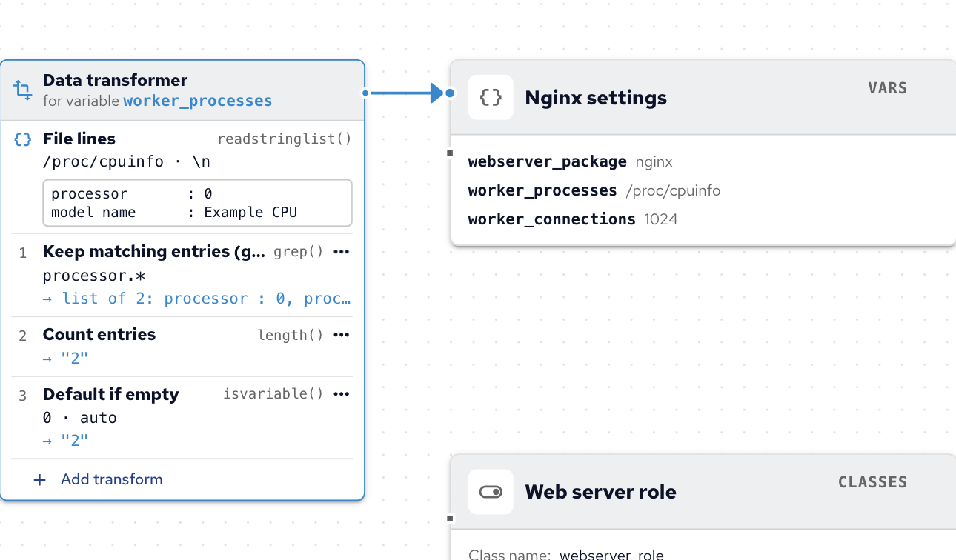Click the '0 · auto' parameters text
Screen dimensions: 956x560
[x=80, y=418]
